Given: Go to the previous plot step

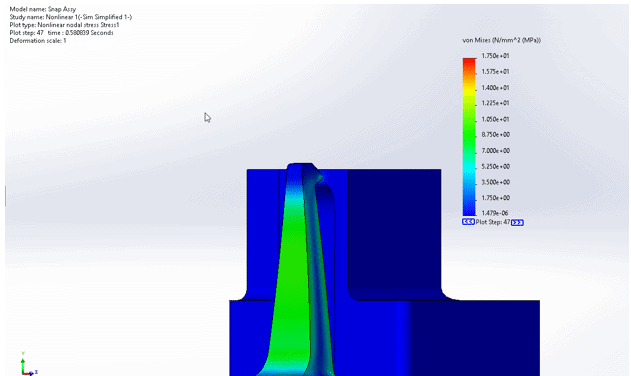Looking at the screenshot, I should click(468, 222).
